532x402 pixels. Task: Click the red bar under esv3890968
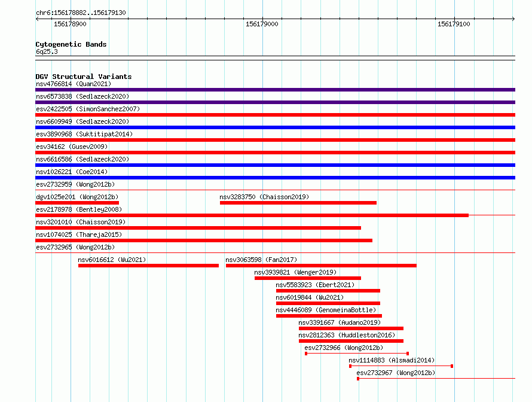[x=275, y=140]
